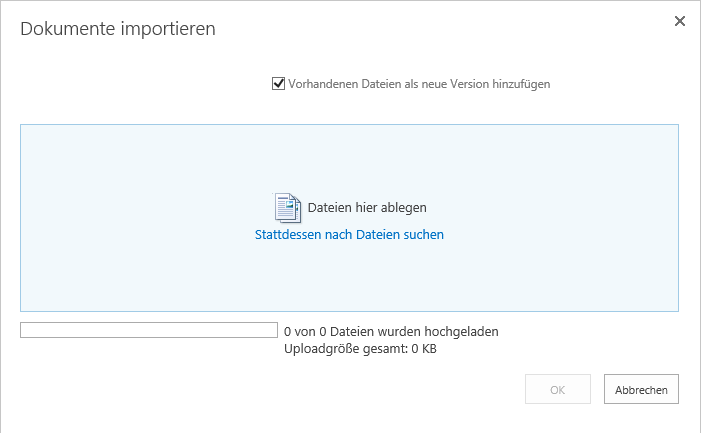Browse for files via the blue link
Image resolution: width=701 pixels, height=433 pixels.
[349, 235]
